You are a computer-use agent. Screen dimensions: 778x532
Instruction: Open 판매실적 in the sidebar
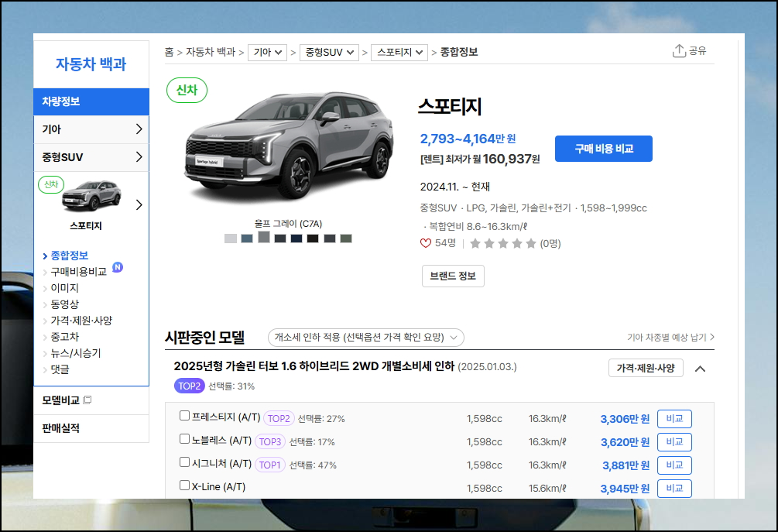[91, 428]
